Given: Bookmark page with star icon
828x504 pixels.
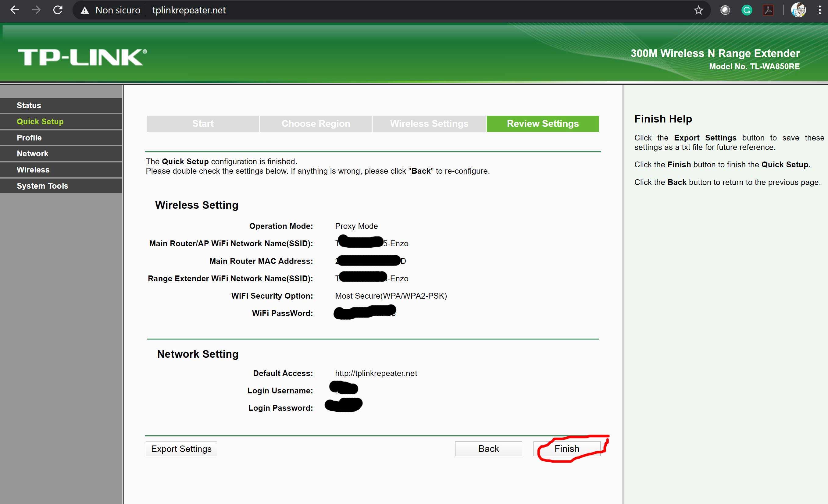Looking at the screenshot, I should click(x=698, y=10).
